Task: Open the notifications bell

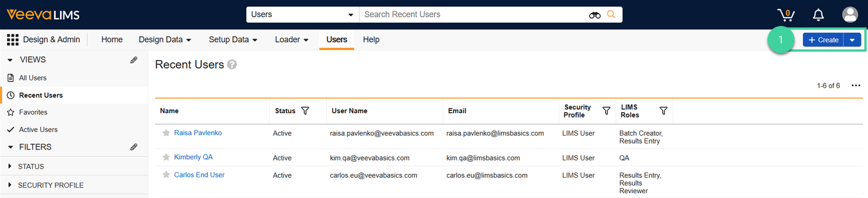Action: (818, 15)
